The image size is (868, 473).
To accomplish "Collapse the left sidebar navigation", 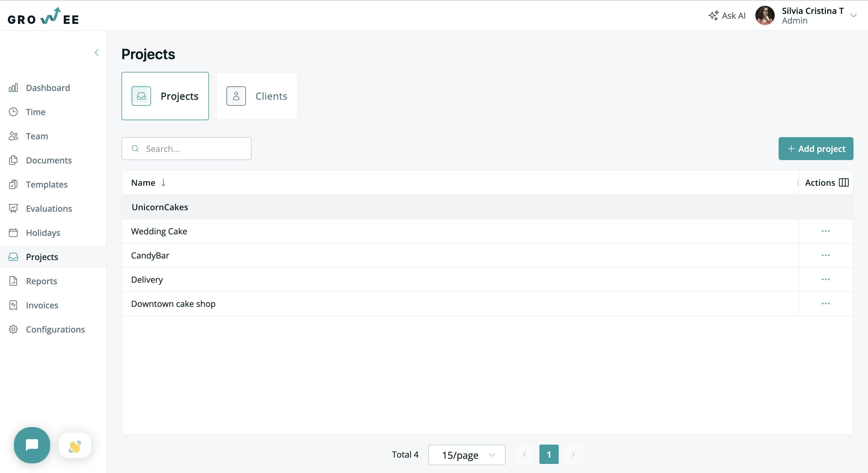I will pos(97,53).
